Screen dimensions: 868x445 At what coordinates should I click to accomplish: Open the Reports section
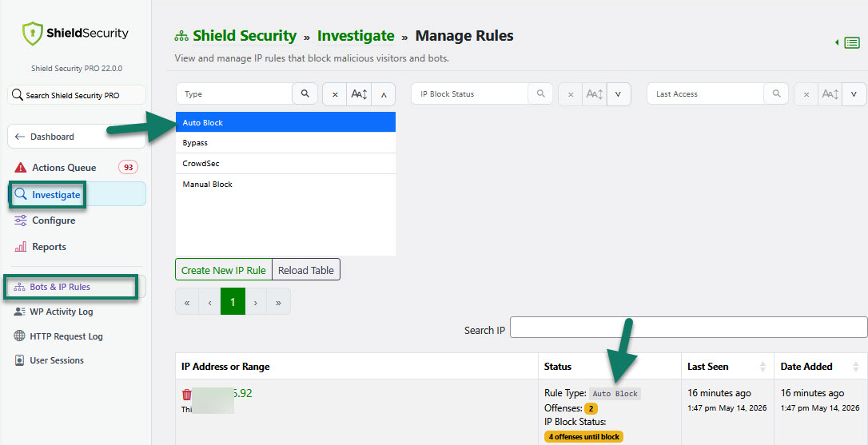coord(49,247)
